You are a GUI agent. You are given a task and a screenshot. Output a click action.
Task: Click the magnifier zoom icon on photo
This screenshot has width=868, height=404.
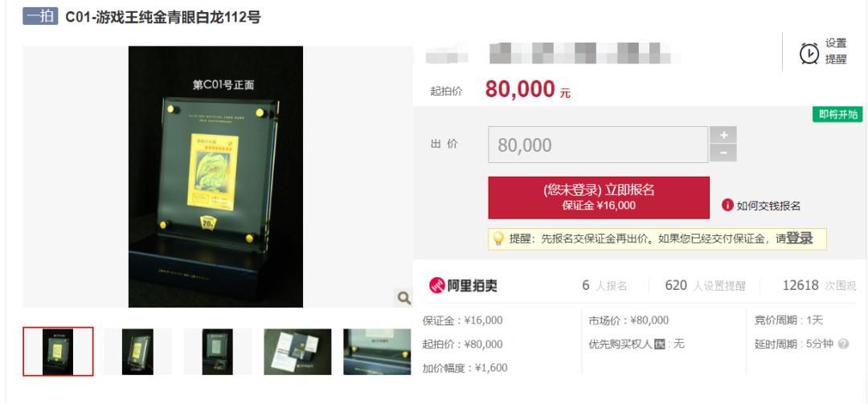click(x=404, y=298)
